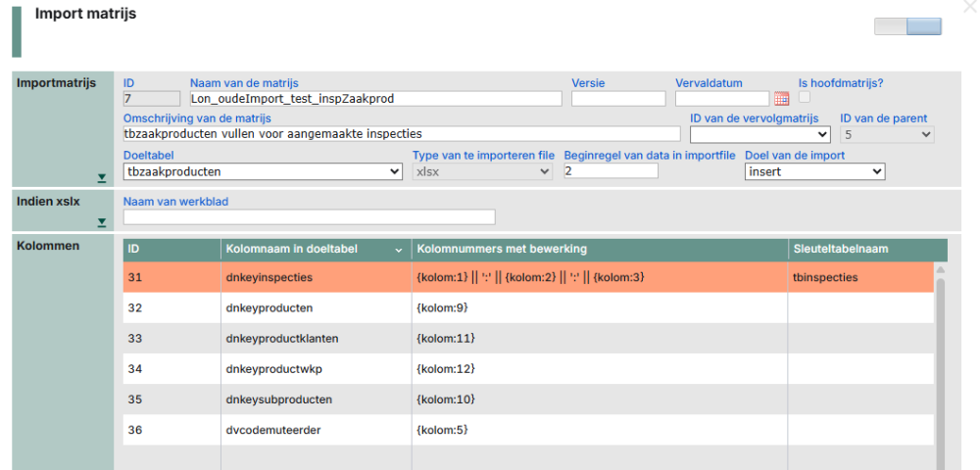Viewport: 980px width, 470px height.
Task: Click the Kolomnummers met bewerking header
Action: 599,250
